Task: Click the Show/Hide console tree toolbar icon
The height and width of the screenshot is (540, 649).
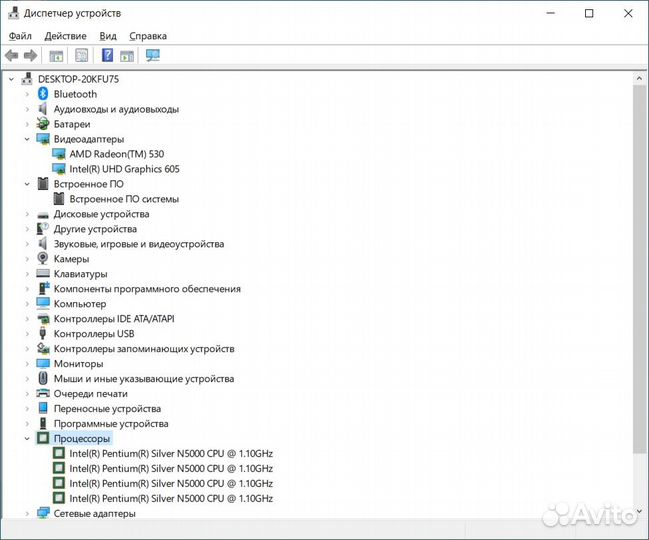Action: (56, 55)
